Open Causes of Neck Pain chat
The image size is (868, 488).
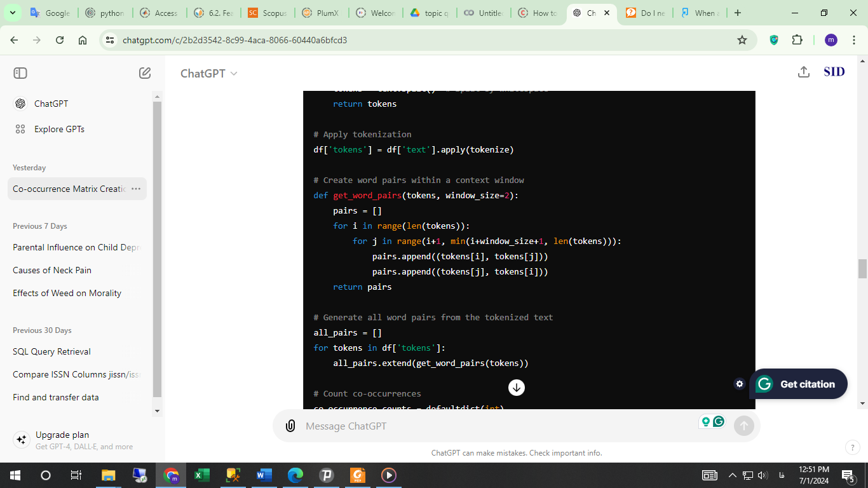coord(52,270)
